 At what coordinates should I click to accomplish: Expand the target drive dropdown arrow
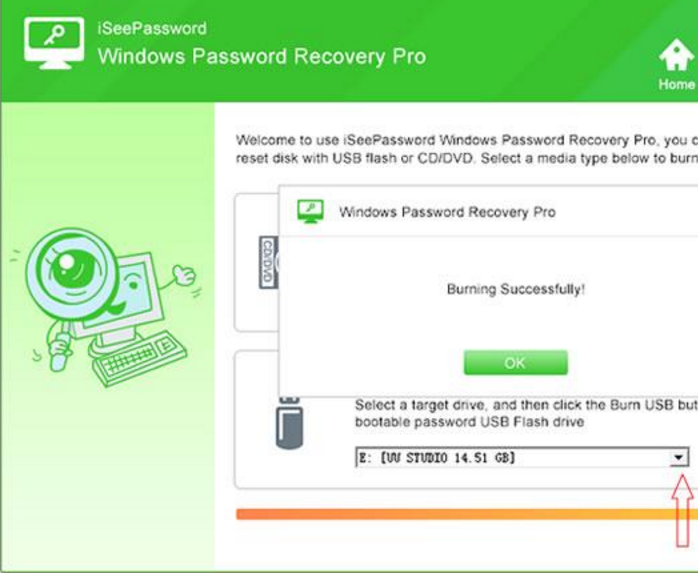point(678,458)
